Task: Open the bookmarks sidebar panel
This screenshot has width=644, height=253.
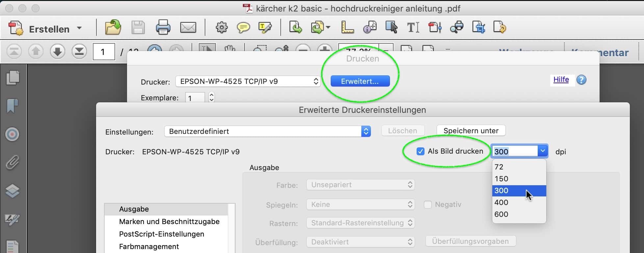Action: [13, 106]
